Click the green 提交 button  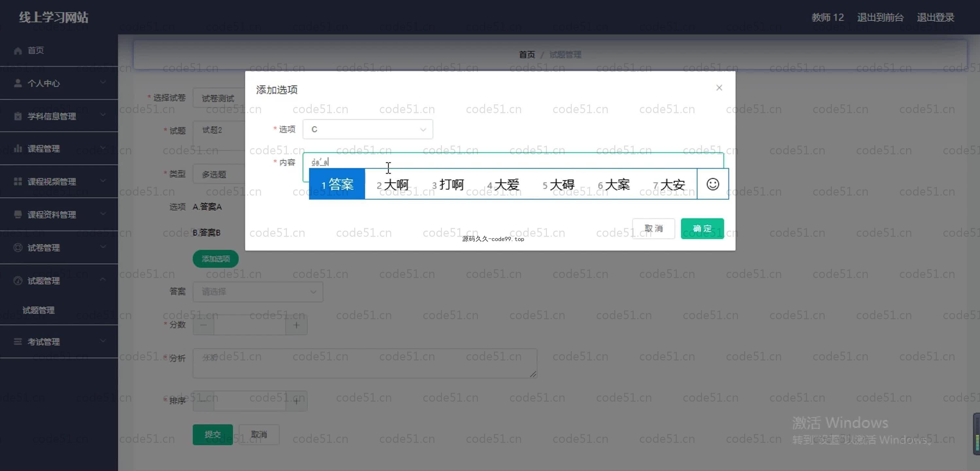pyautogui.click(x=213, y=434)
